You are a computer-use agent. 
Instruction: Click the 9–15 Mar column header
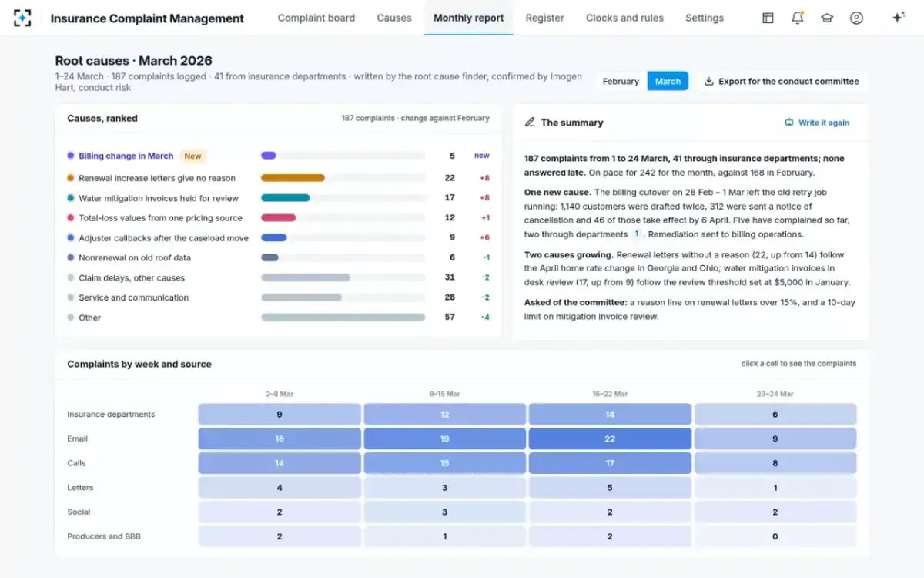point(444,394)
